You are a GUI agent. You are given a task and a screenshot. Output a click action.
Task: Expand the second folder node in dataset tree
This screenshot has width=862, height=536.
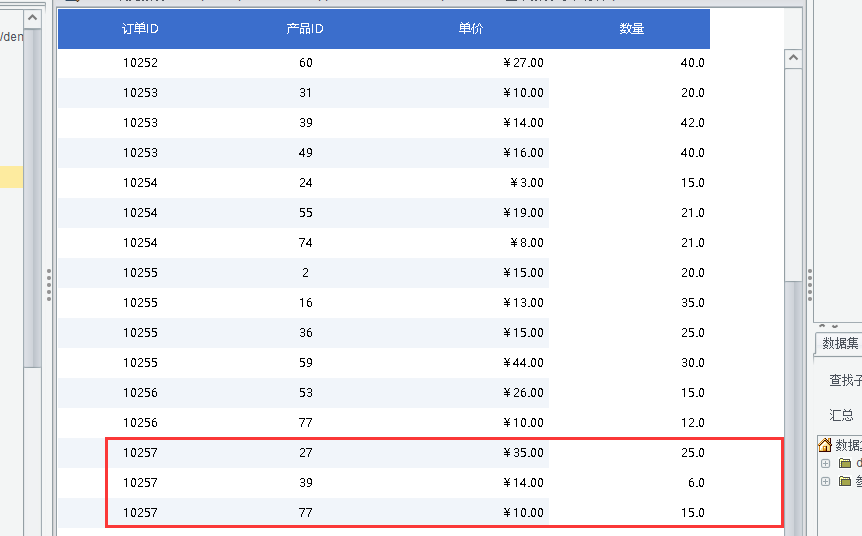tap(825, 482)
